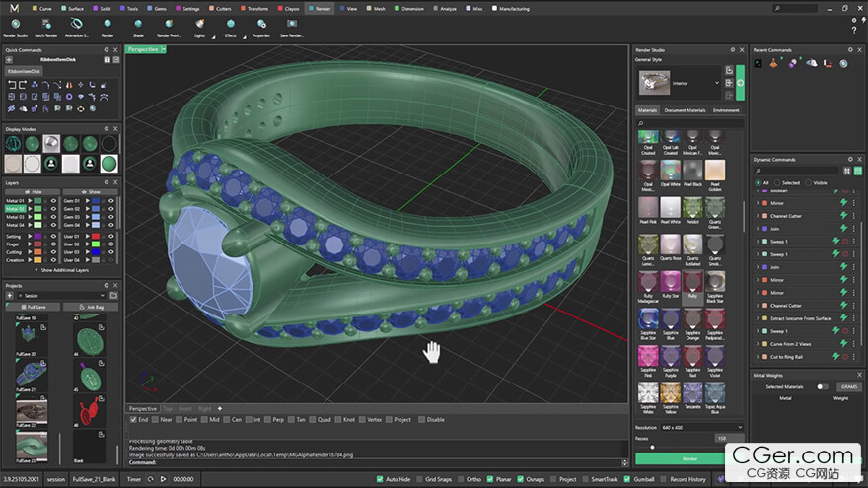Click the timer play button in status bar
Screen dimensions: 868x488
[x=163, y=479]
